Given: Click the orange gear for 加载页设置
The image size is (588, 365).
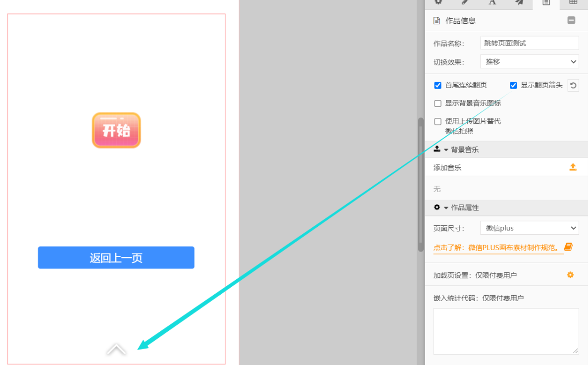Looking at the screenshot, I should click(x=570, y=275).
